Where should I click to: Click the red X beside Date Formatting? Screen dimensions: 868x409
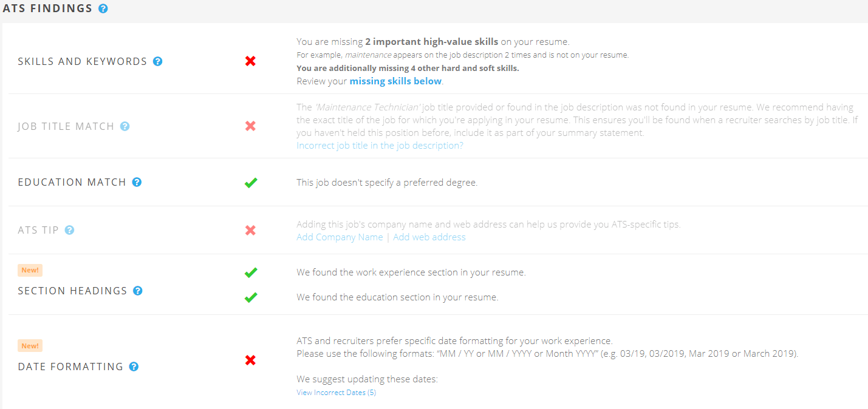[x=250, y=360]
